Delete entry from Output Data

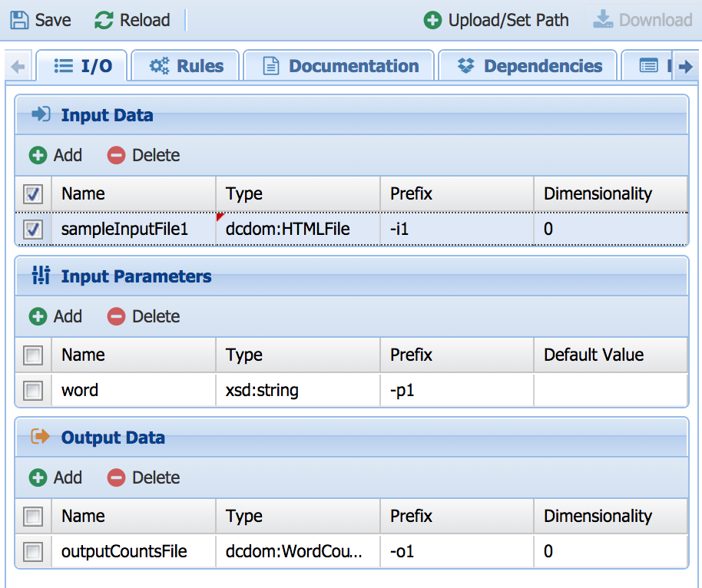click(144, 477)
